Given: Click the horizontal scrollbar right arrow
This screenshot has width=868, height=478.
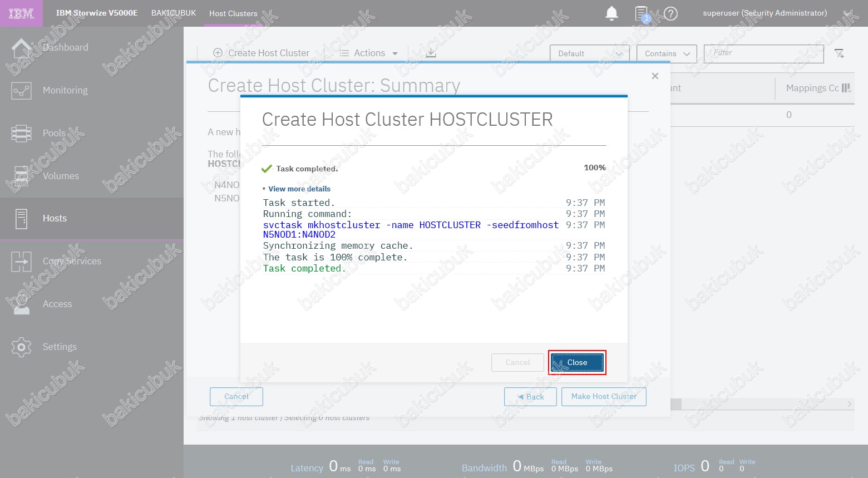Looking at the screenshot, I should (849, 404).
